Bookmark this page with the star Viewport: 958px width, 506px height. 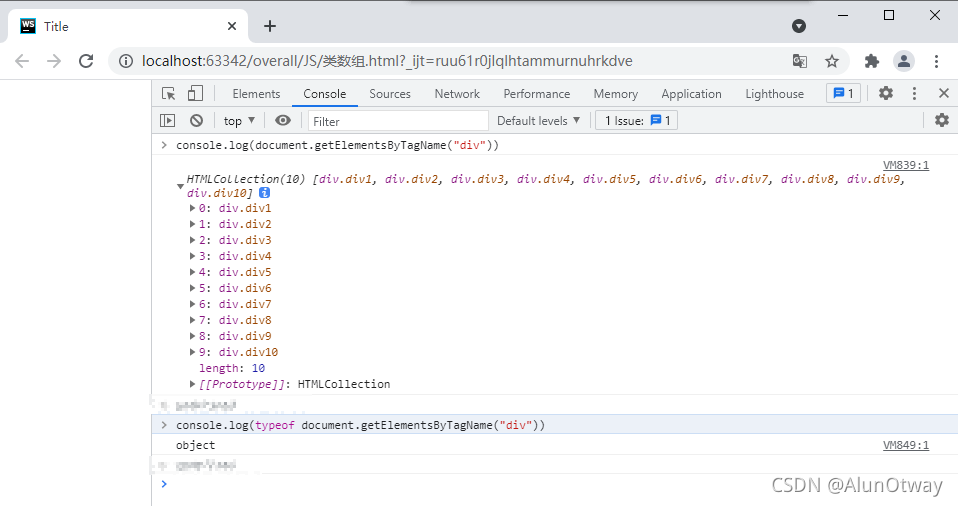coord(832,61)
